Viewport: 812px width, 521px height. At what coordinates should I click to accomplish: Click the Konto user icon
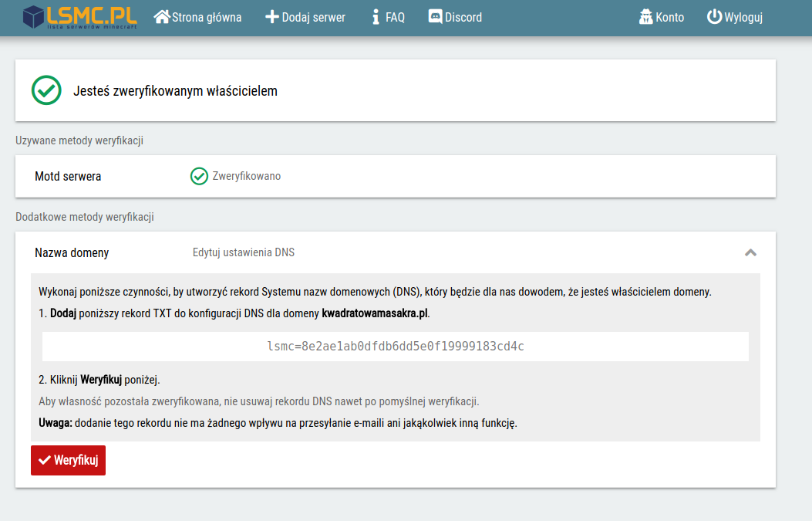click(x=646, y=17)
